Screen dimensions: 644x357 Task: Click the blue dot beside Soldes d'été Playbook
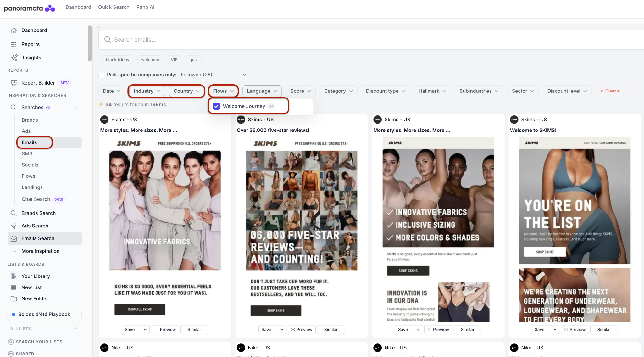(x=14, y=315)
